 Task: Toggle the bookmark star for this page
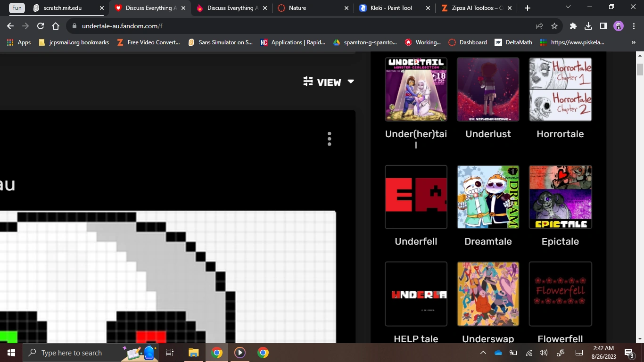tap(554, 26)
